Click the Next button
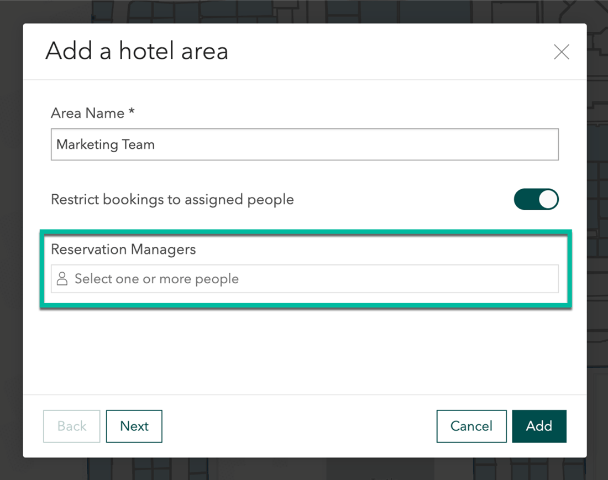The image size is (608, 480). pos(134,426)
